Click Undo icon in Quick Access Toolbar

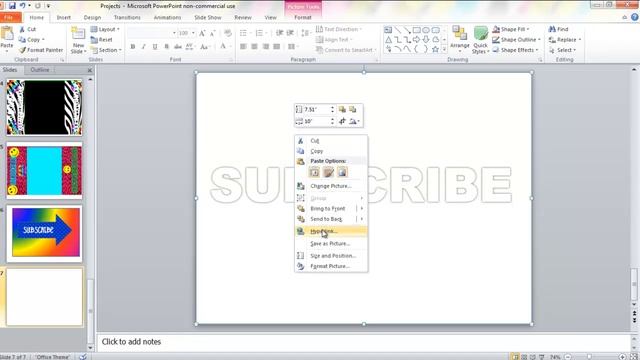pos(23,6)
